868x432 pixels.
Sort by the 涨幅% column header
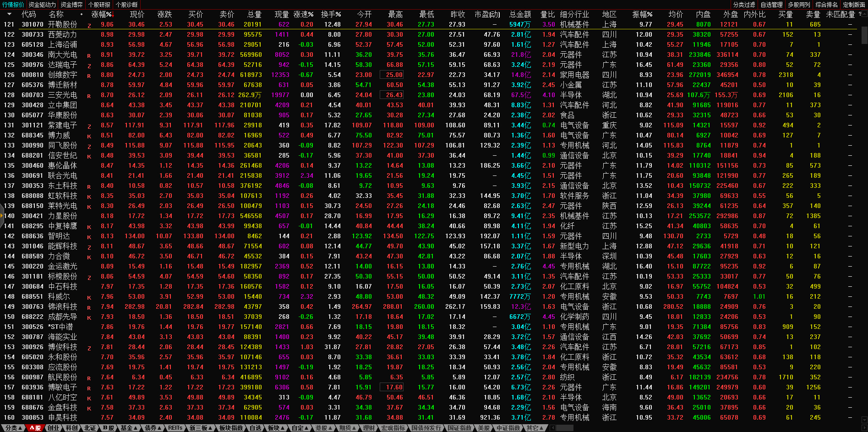click(102, 15)
